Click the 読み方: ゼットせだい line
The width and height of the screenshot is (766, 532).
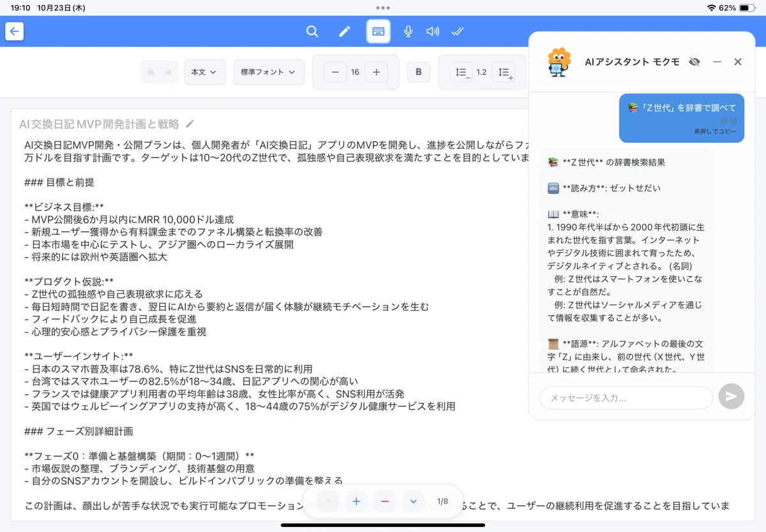[604, 188]
